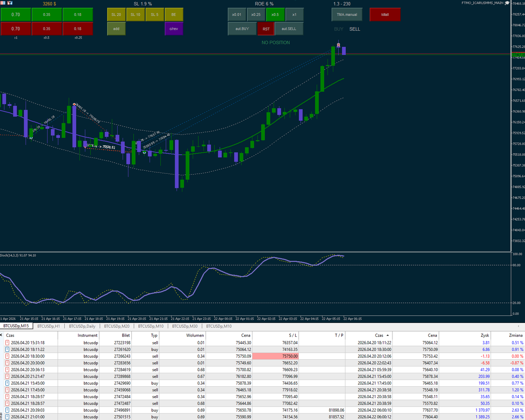Activate aut.BUY automatic buying

[242, 28]
